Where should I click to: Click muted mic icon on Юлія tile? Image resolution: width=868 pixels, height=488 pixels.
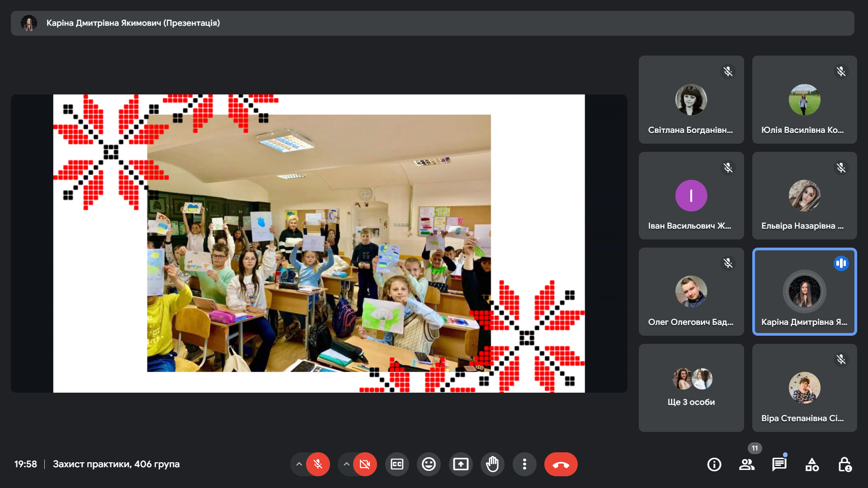[x=841, y=71]
